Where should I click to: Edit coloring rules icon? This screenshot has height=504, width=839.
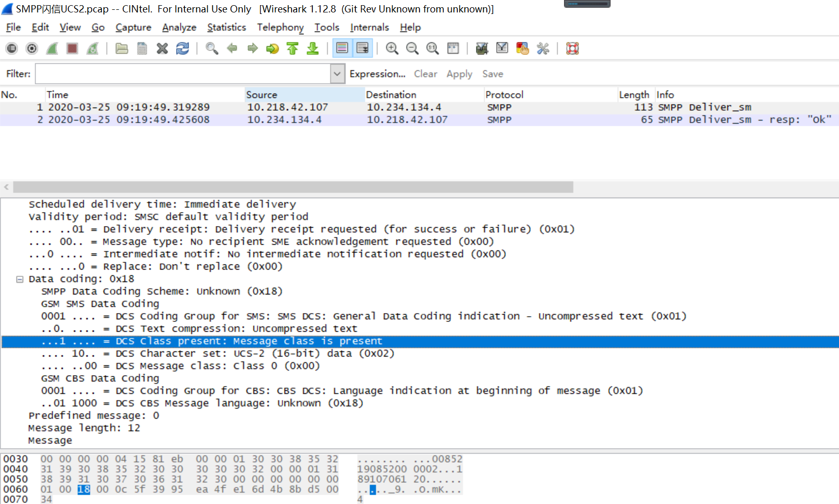(523, 49)
